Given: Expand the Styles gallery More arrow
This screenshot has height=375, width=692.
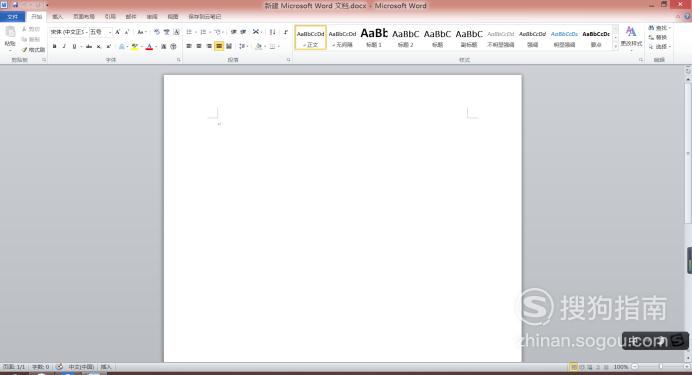Looking at the screenshot, I should tap(616, 46).
